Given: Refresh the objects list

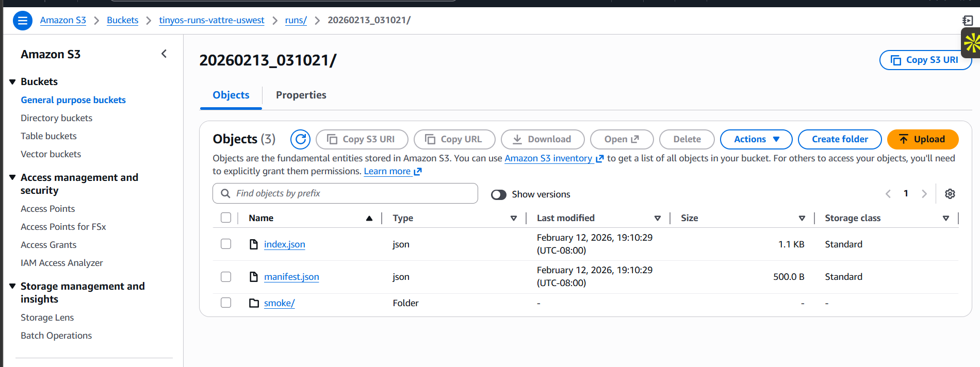Looking at the screenshot, I should 300,139.
